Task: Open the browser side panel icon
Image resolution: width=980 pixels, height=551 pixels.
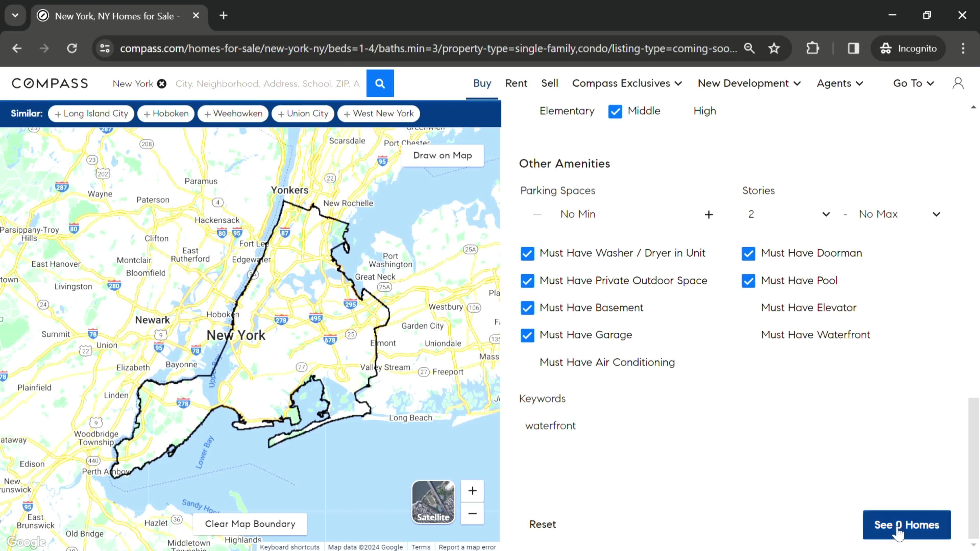Action: pyautogui.click(x=853, y=48)
